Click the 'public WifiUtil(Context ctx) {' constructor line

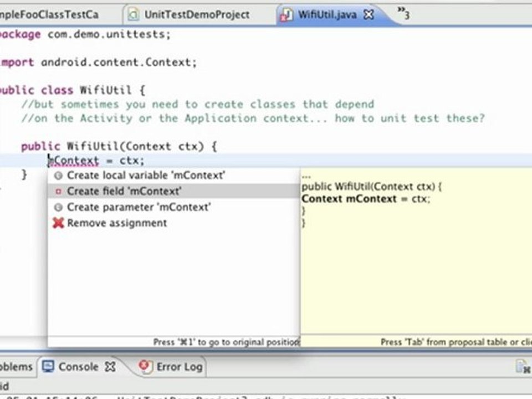point(119,146)
